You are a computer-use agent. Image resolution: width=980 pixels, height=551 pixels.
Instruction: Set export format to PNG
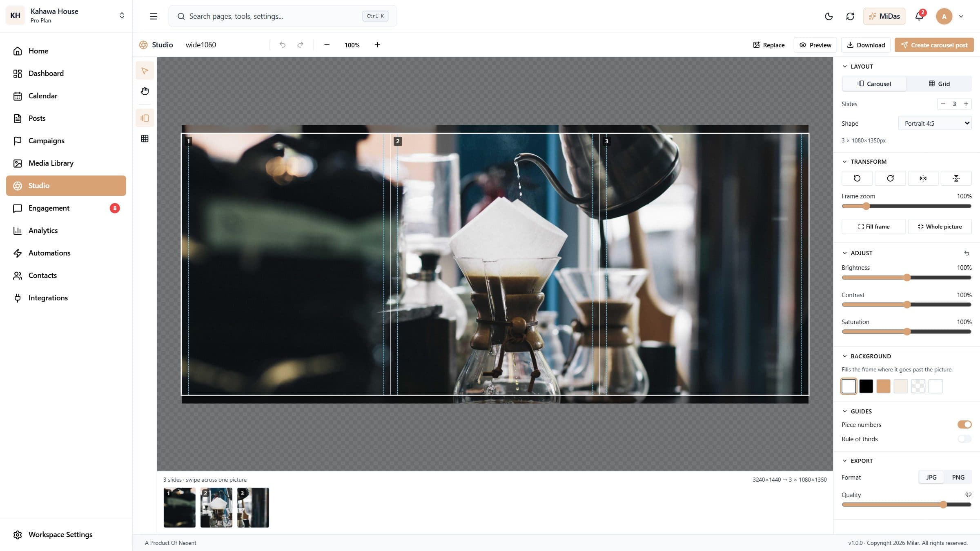(958, 477)
